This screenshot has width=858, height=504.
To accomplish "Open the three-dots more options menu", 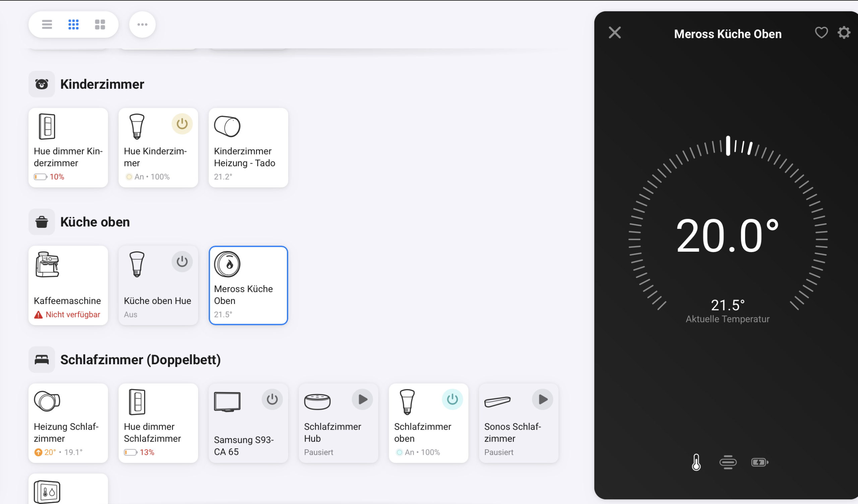I will pos(142,24).
